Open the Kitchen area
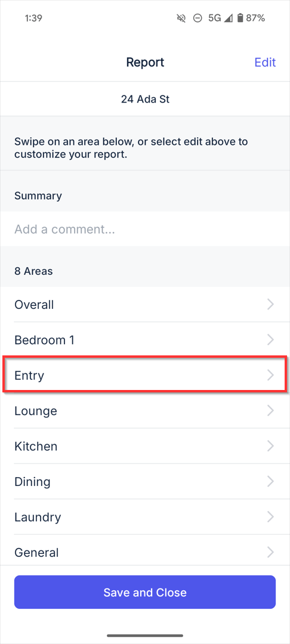The height and width of the screenshot is (644, 290). [x=145, y=446]
